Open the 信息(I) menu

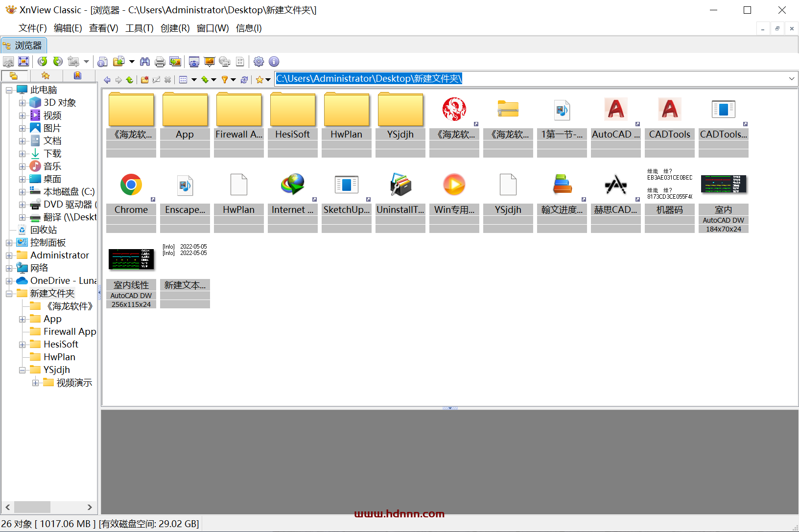249,28
